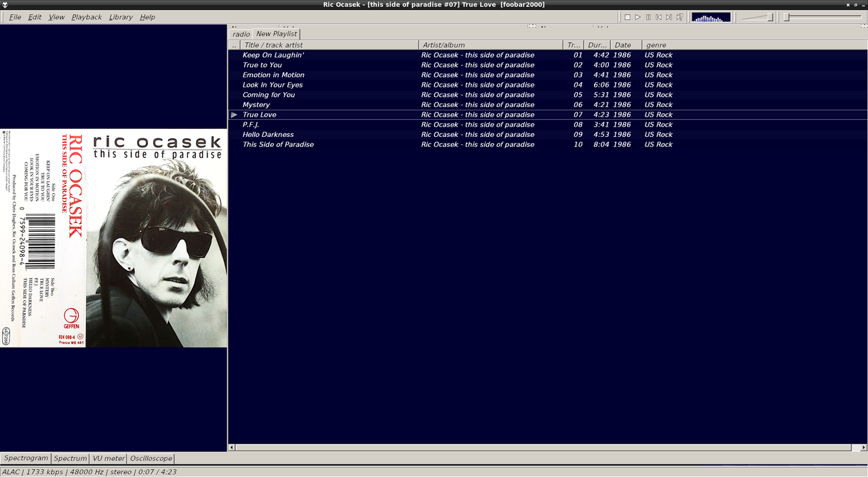The image size is (868, 477).
Task: Select the track Mystery
Action: click(547, 104)
